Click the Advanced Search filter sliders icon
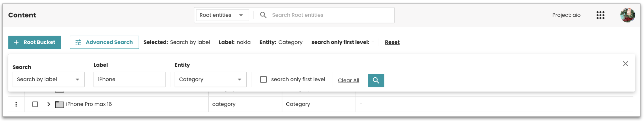The width and height of the screenshot is (644, 121). coord(78,42)
